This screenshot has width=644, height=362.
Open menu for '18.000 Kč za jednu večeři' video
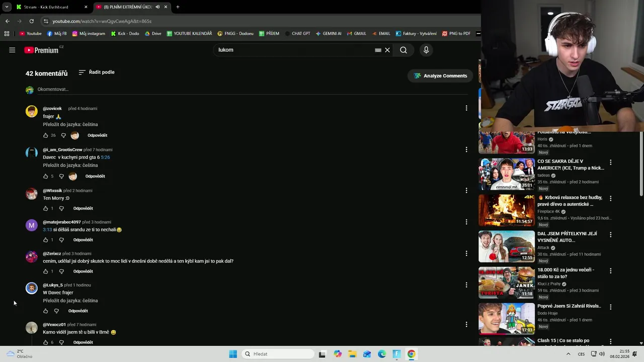coord(611,270)
